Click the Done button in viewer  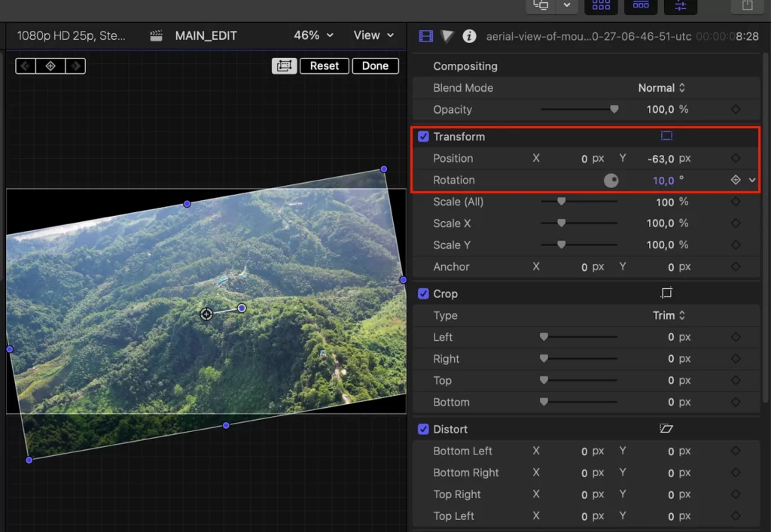coord(375,65)
